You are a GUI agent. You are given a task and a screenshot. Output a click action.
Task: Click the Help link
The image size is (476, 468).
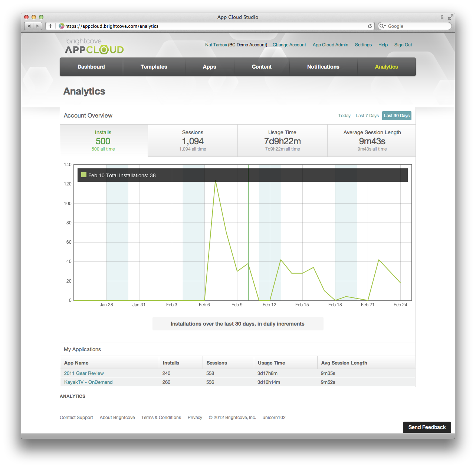(x=383, y=45)
